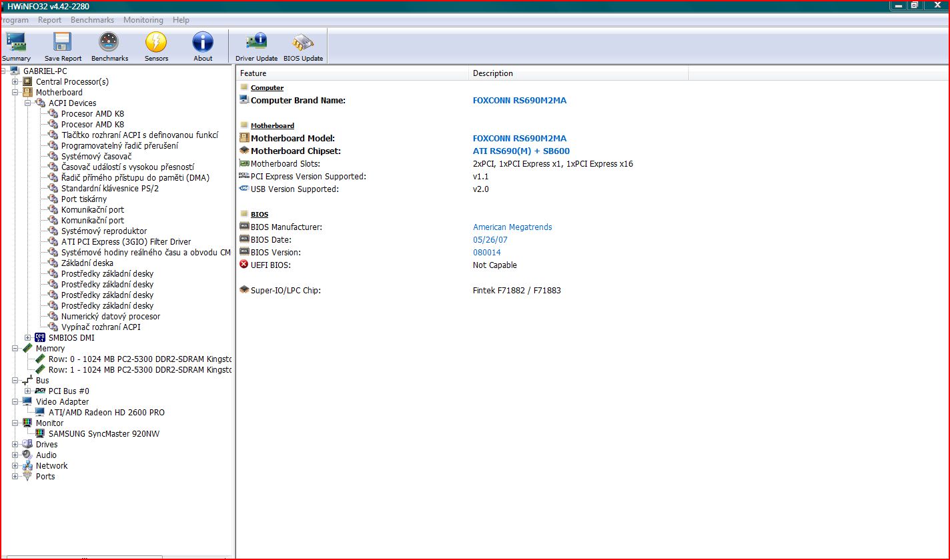The image size is (950, 560).
Task: Select the ATI/AMD Radeon HD 2600 PRO entry
Action: tap(106, 413)
